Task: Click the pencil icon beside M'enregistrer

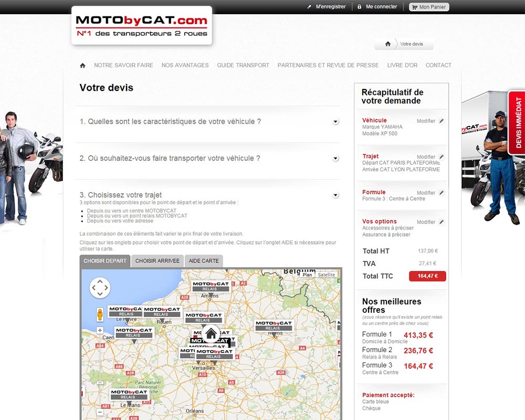Action: 309,7
